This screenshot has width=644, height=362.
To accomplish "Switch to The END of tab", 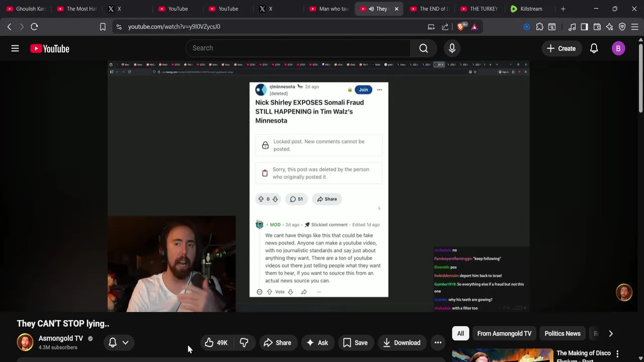I will point(429,9).
